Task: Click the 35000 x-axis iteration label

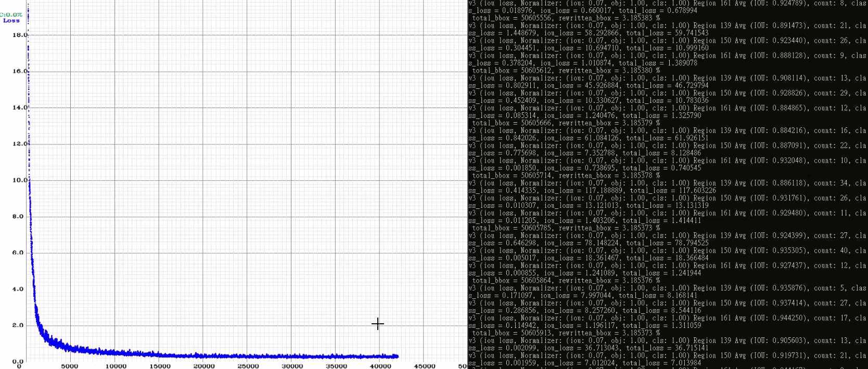Action: [x=336, y=366]
